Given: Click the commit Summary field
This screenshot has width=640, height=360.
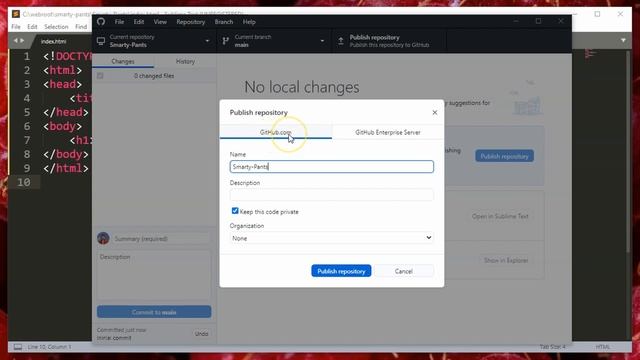Looking at the screenshot, I should [x=161, y=239].
